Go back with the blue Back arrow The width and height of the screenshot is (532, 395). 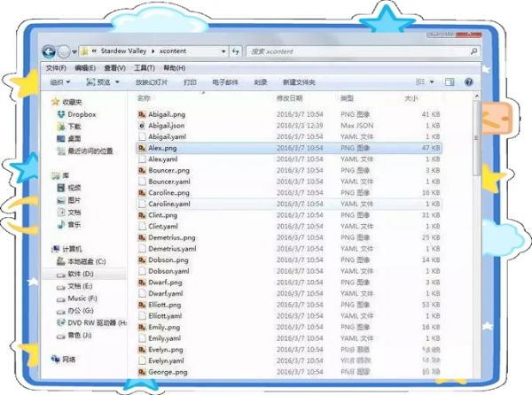click(x=49, y=52)
